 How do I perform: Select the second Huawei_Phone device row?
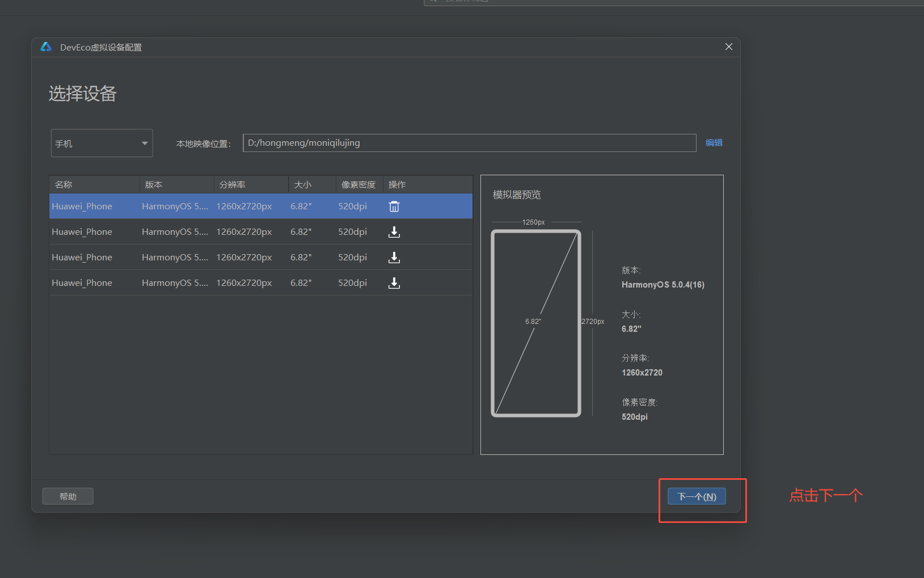[x=261, y=232]
